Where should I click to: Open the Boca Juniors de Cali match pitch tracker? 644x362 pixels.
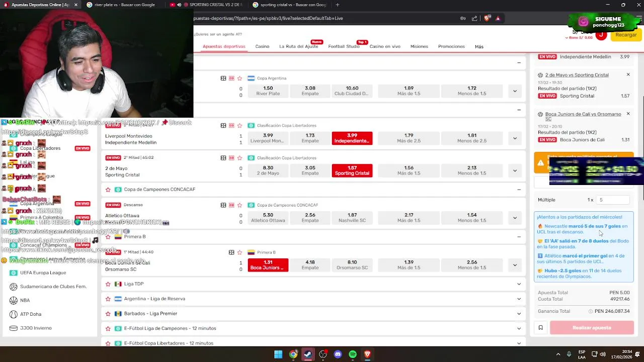pyautogui.click(x=231, y=252)
